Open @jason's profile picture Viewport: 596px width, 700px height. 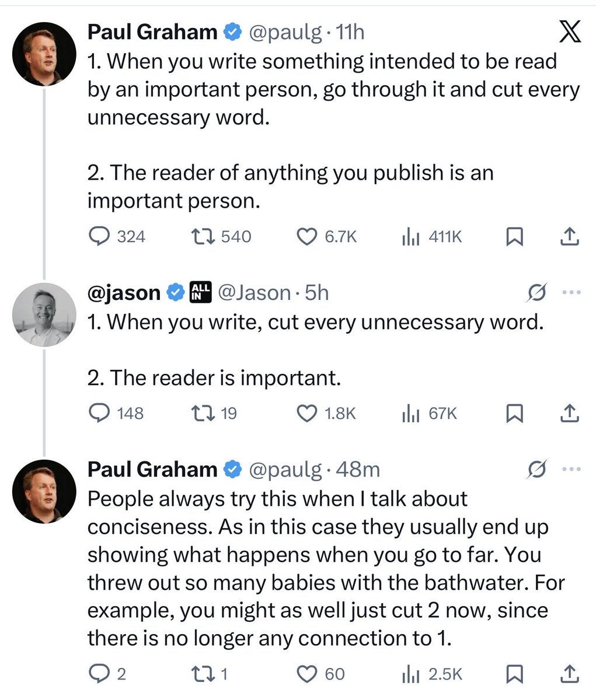[44, 315]
